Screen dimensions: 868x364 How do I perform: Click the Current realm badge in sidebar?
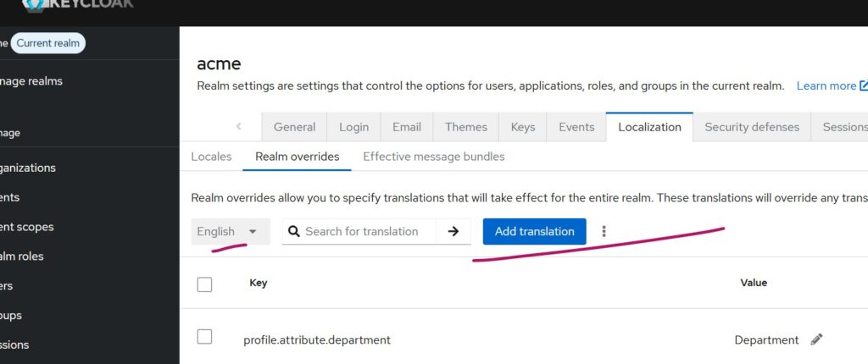tap(47, 43)
